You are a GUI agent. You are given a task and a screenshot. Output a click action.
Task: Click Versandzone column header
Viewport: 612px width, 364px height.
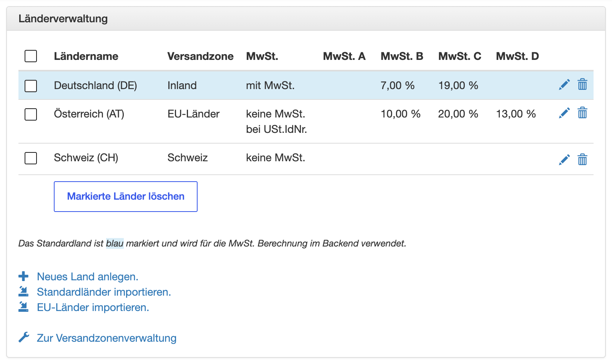[x=200, y=56]
